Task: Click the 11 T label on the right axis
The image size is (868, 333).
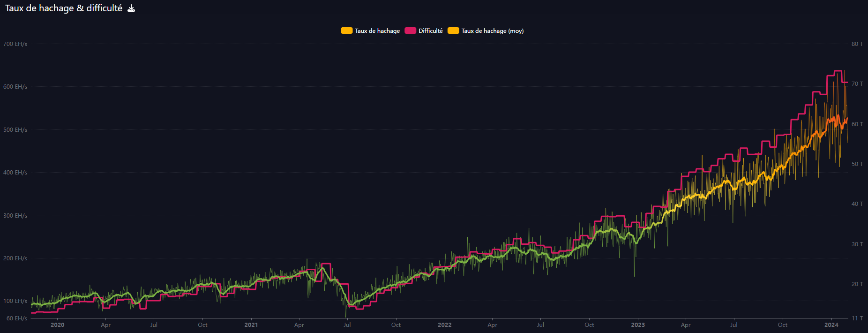Action: click(857, 318)
